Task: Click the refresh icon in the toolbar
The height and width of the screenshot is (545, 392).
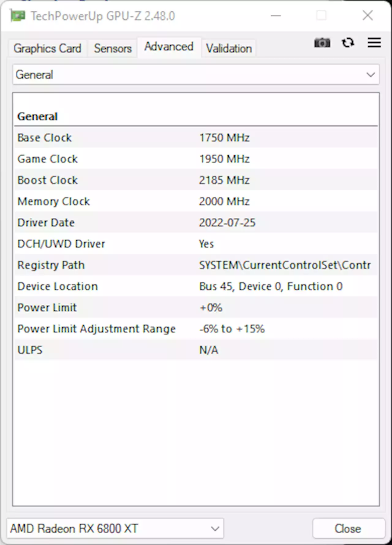Action: click(348, 43)
